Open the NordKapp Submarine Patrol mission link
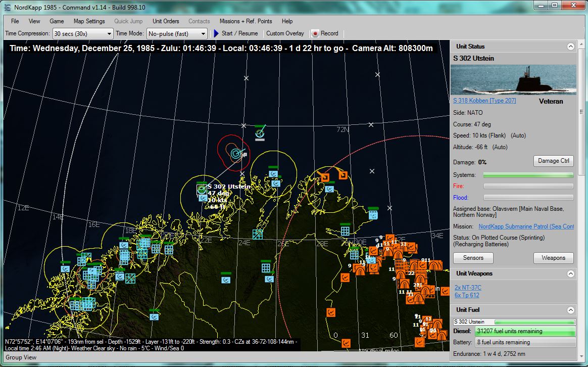588x367 pixels. 526,226
